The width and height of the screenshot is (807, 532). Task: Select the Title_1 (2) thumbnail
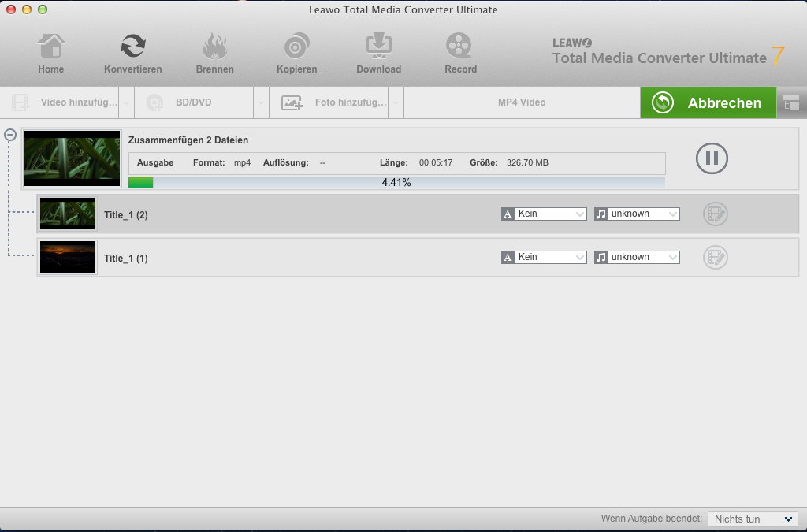click(x=68, y=214)
